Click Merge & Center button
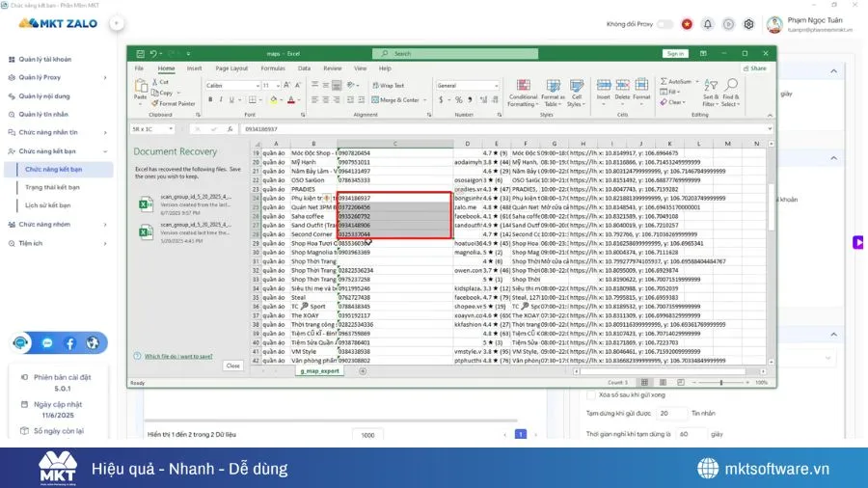The image size is (868, 488). [x=398, y=99]
